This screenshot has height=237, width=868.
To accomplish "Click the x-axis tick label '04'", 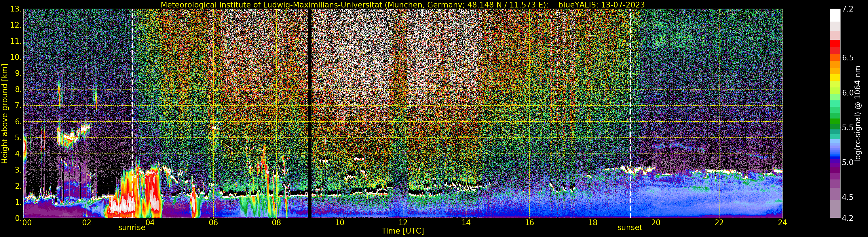I will (x=150, y=222).
